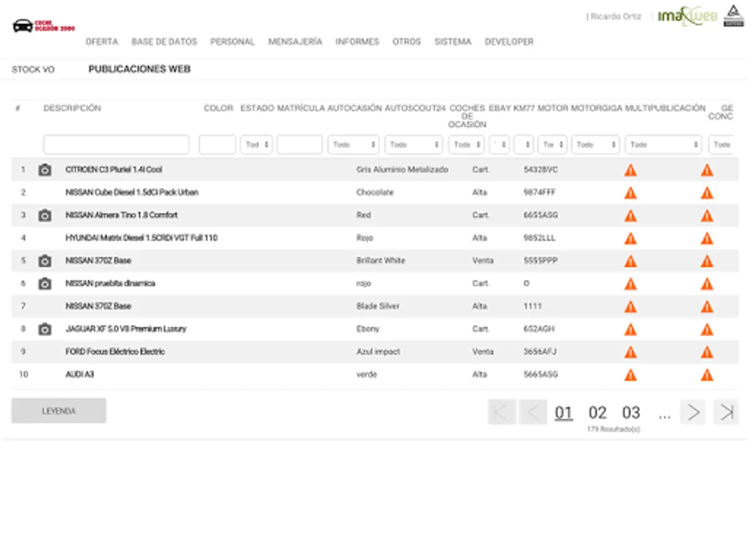747x560 pixels.
Task: Click the AUDI A3 row description
Action: pos(80,375)
